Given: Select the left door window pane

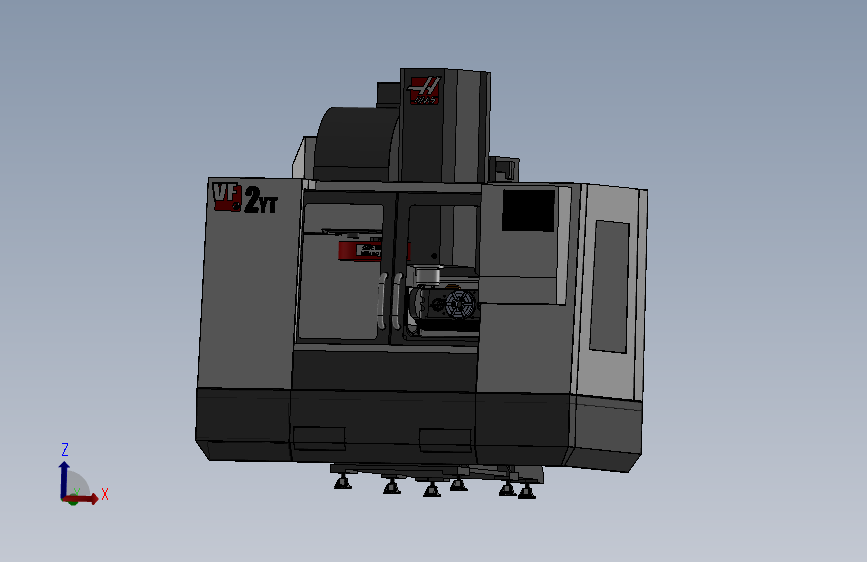Looking at the screenshot, I should 341,271.
